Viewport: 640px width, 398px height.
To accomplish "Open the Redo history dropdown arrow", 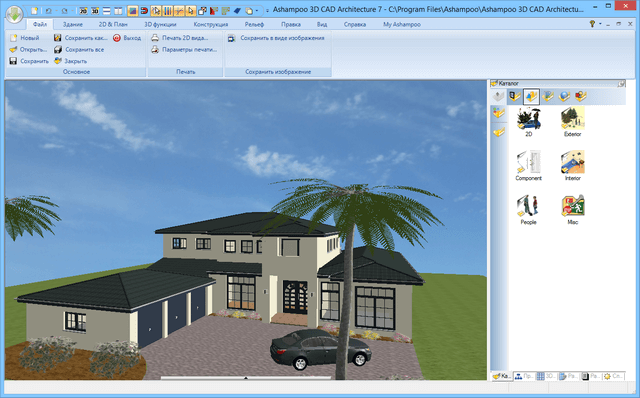I will coord(72,11).
